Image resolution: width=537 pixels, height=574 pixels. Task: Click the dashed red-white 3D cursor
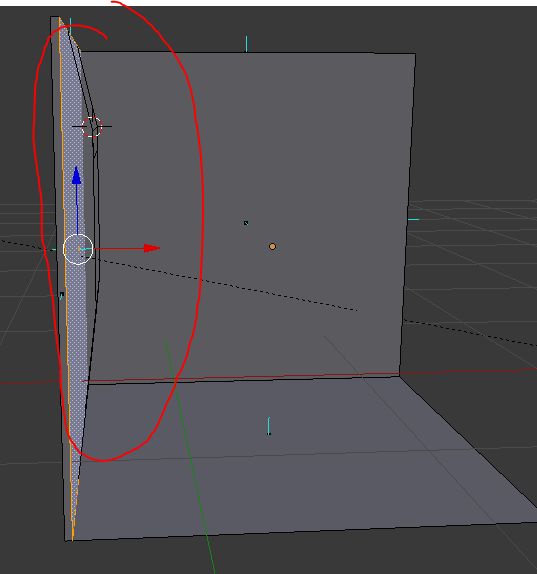(x=92, y=127)
